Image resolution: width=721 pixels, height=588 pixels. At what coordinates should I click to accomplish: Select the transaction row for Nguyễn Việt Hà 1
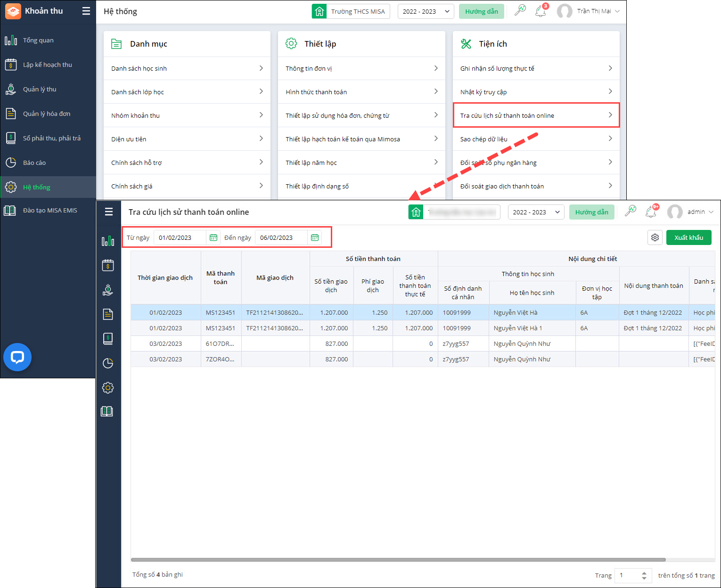click(423, 328)
